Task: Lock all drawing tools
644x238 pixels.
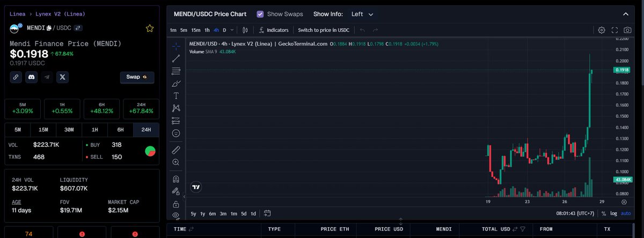Action: [x=175, y=204]
